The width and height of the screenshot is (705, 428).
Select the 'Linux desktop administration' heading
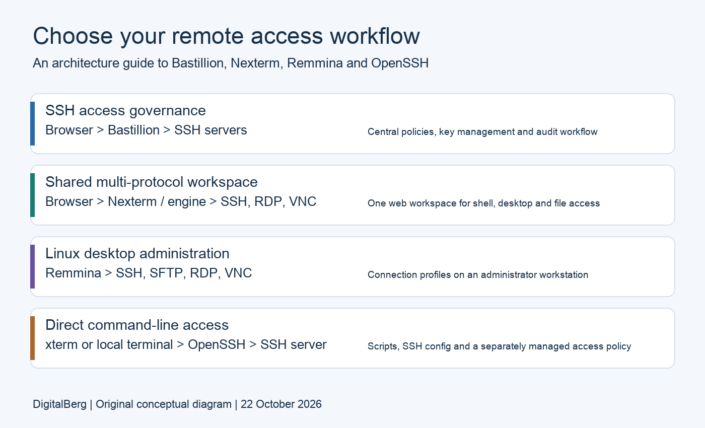(x=137, y=254)
